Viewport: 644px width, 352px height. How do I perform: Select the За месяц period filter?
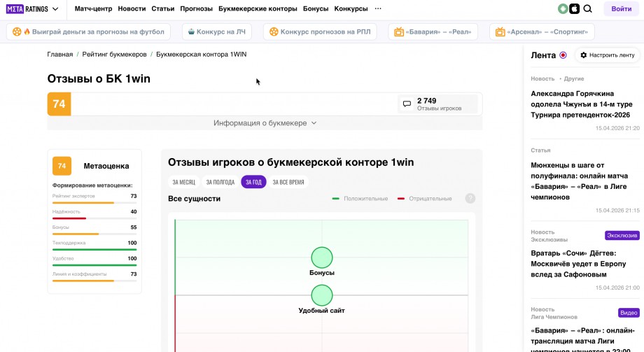[183, 182]
